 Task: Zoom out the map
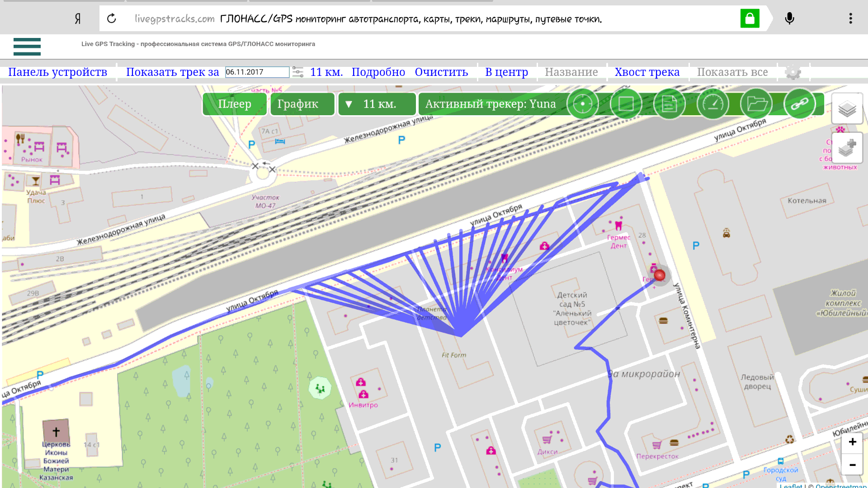click(852, 464)
